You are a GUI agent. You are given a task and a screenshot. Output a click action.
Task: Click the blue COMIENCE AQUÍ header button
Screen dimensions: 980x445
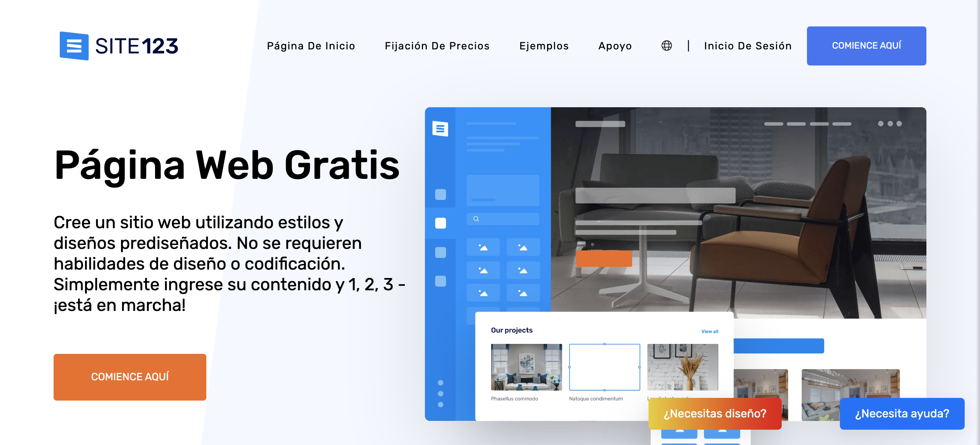(866, 46)
